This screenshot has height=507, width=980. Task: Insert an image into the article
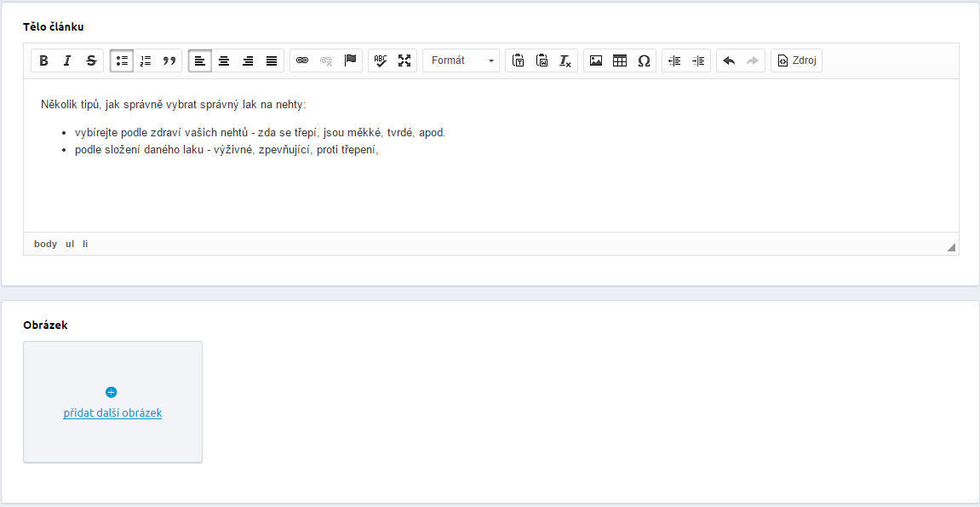point(596,60)
